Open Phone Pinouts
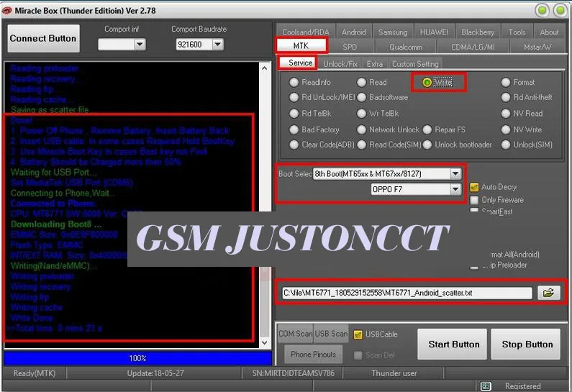This screenshot has width=572, height=392. 314,354
